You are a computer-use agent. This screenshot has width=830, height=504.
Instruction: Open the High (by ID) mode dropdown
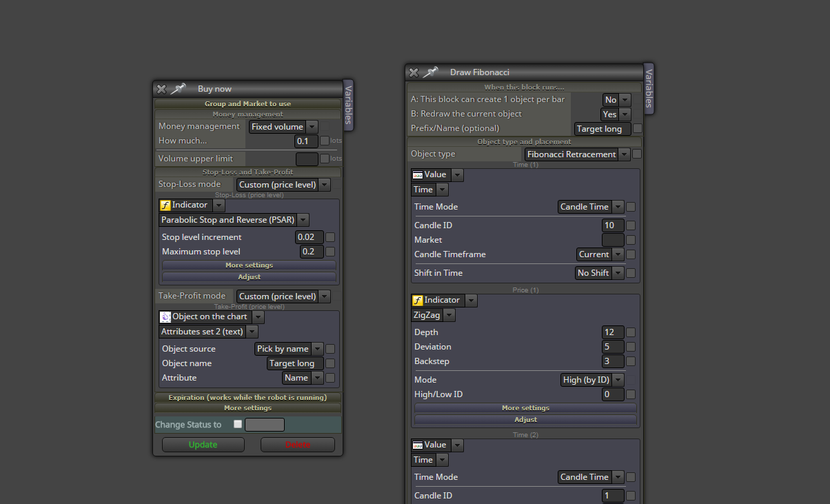coord(593,380)
